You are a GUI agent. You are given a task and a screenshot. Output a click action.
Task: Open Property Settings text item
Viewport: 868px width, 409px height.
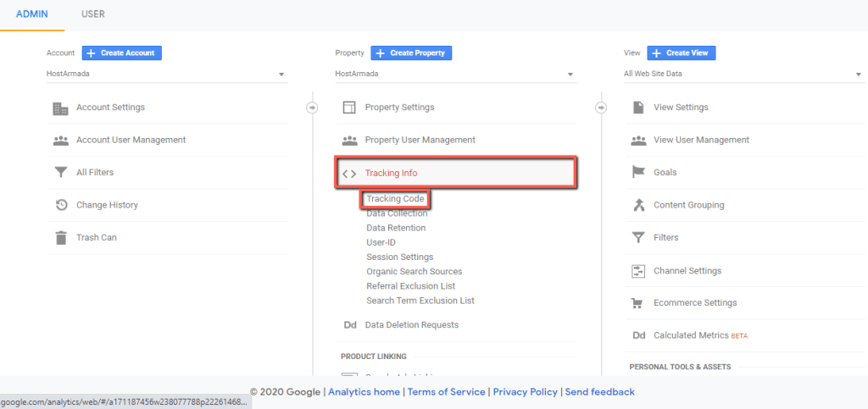click(400, 108)
